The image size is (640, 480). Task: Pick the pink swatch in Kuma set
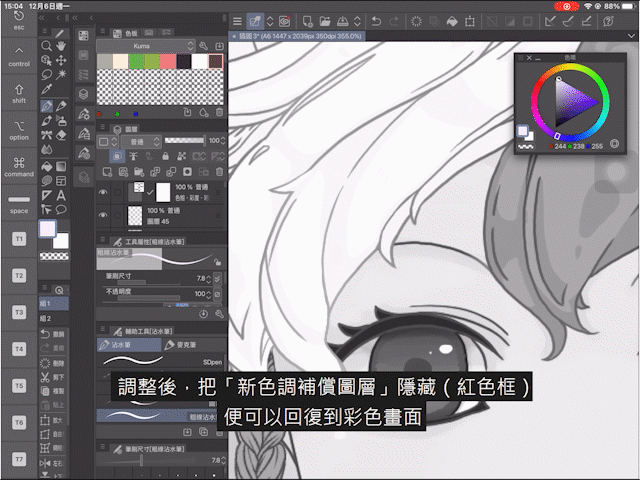[168, 61]
